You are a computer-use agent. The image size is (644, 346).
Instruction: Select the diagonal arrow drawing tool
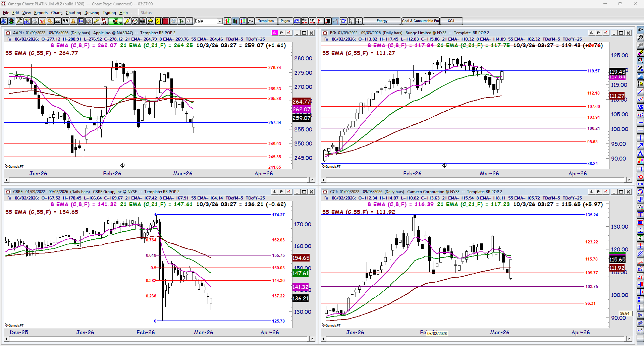click(640, 146)
